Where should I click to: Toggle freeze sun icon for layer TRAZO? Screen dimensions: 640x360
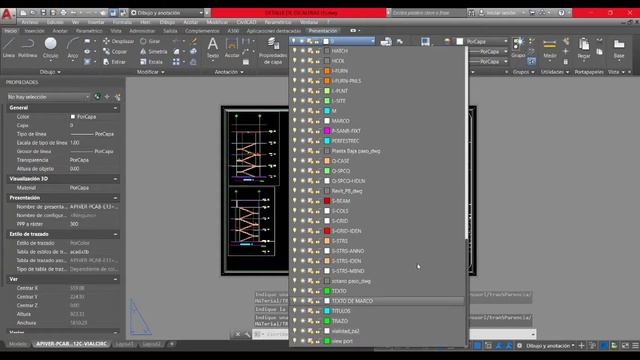coord(302,321)
